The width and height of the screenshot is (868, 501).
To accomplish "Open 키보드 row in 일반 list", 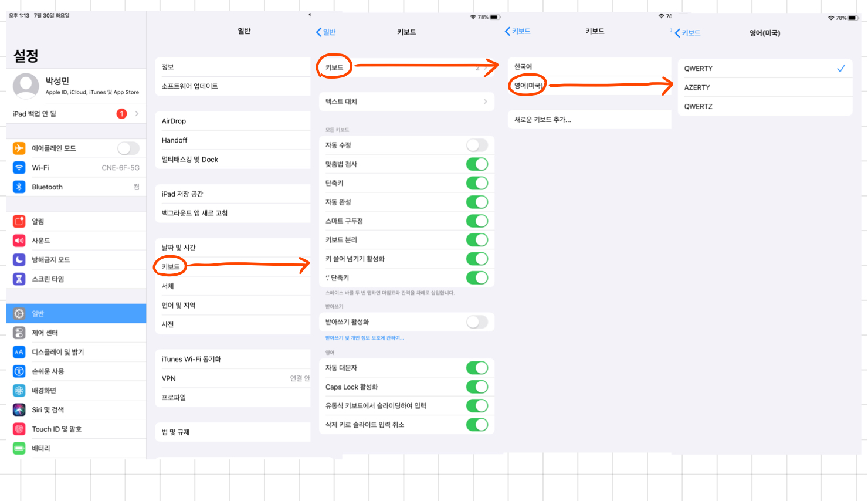I will pyautogui.click(x=233, y=267).
